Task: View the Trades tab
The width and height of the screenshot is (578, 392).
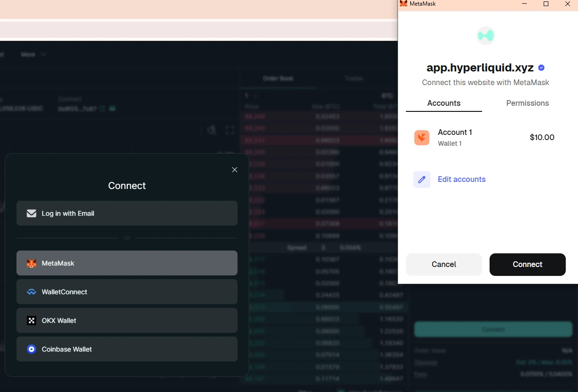Action: pos(353,78)
